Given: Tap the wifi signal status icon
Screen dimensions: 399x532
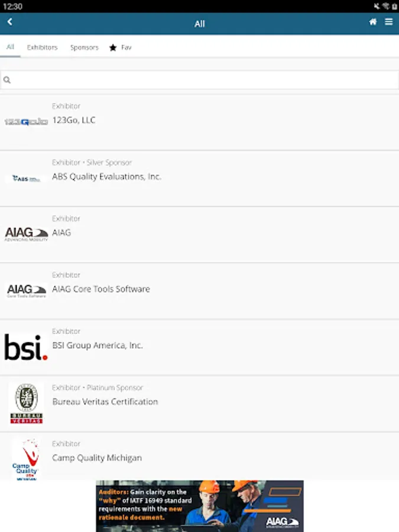Looking at the screenshot, I should (x=386, y=6).
